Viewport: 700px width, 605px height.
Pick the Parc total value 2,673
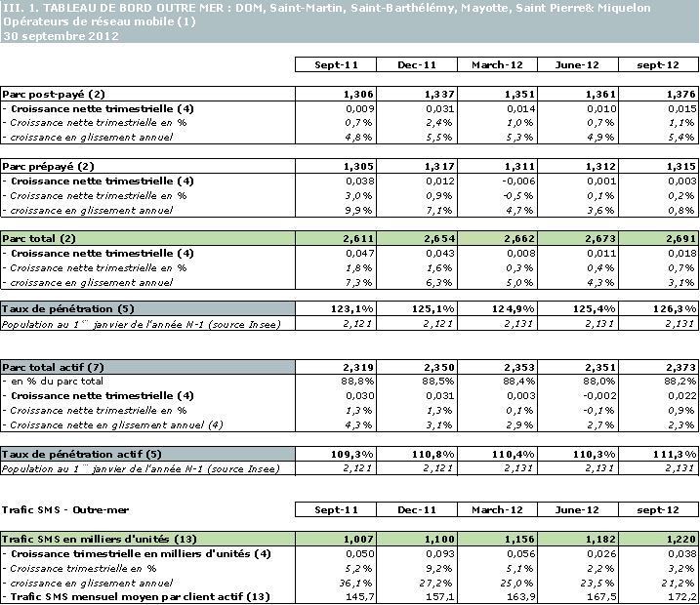point(578,238)
